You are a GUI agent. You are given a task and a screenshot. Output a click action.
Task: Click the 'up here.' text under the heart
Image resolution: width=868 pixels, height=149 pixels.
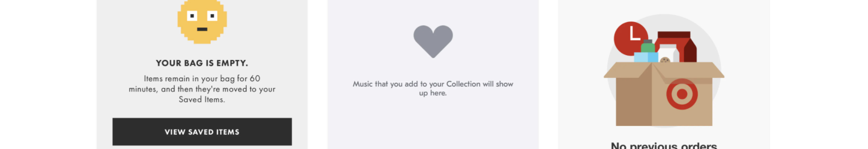(x=433, y=93)
